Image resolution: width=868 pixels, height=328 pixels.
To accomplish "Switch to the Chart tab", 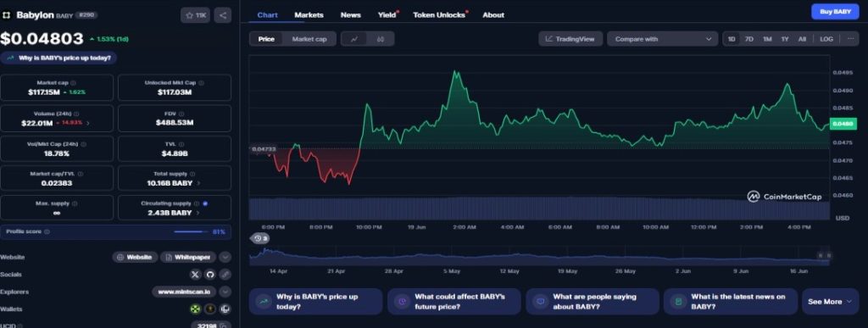I will click(x=267, y=15).
